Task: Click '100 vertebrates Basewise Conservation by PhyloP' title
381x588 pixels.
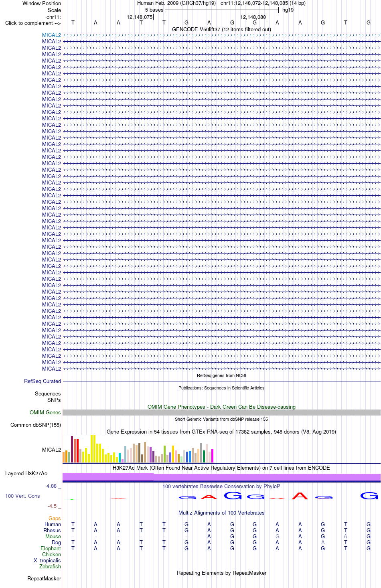Action: (221, 486)
